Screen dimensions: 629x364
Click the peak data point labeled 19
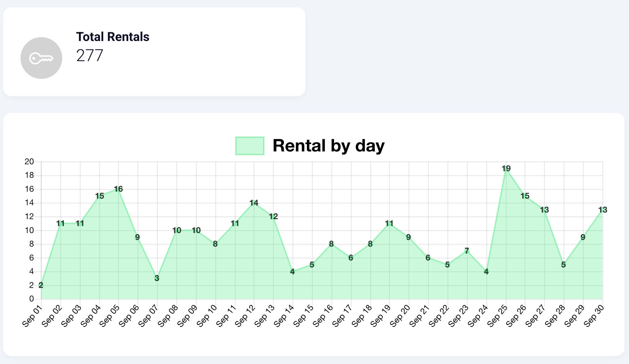(x=506, y=169)
